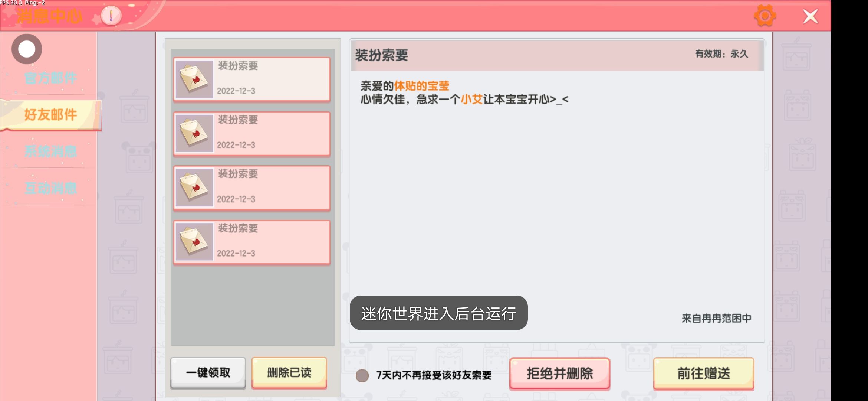Tap the orange 小艾 item link
The height and width of the screenshot is (401, 868).
pyautogui.click(x=471, y=100)
